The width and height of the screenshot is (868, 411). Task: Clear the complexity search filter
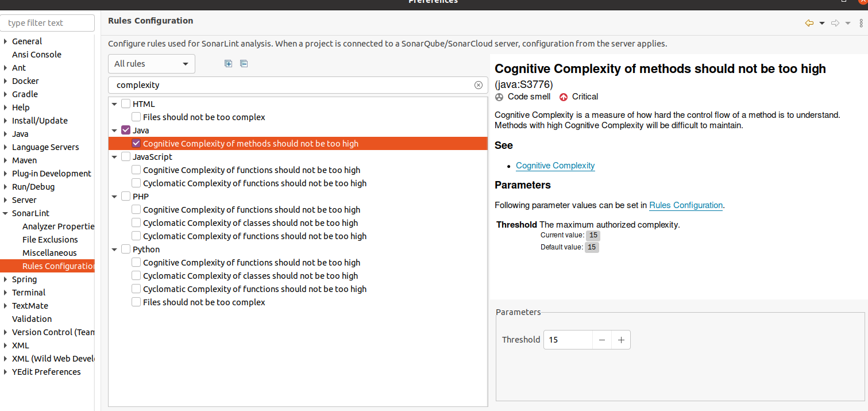tap(478, 85)
